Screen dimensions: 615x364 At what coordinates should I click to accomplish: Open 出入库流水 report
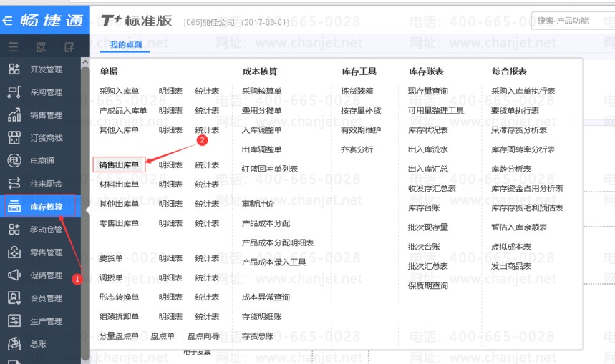(428, 149)
